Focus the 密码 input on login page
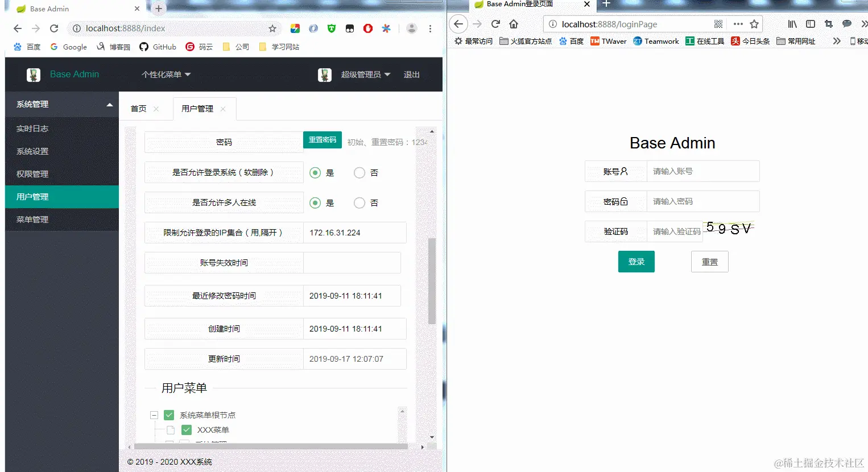This screenshot has height=472, width=868. point(703,201)
